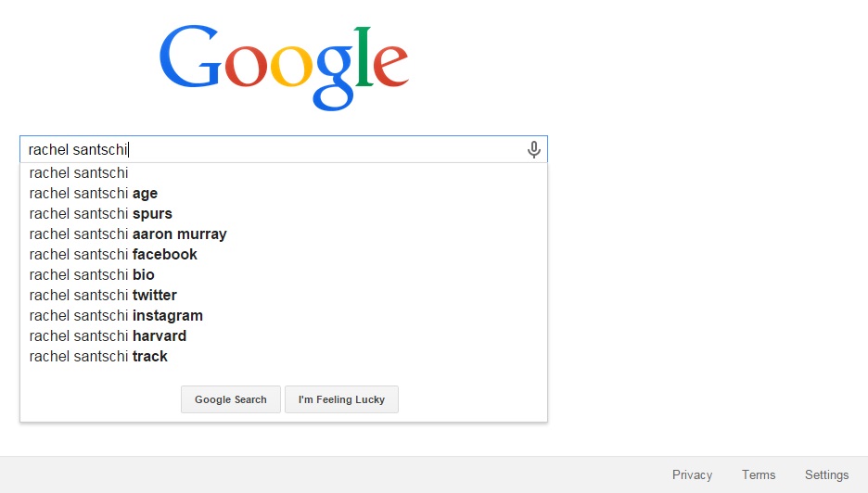This screenshot has width=868, height=493.
Task: Pick the 'rachel santschi track' suggestion
Action: 284,357
